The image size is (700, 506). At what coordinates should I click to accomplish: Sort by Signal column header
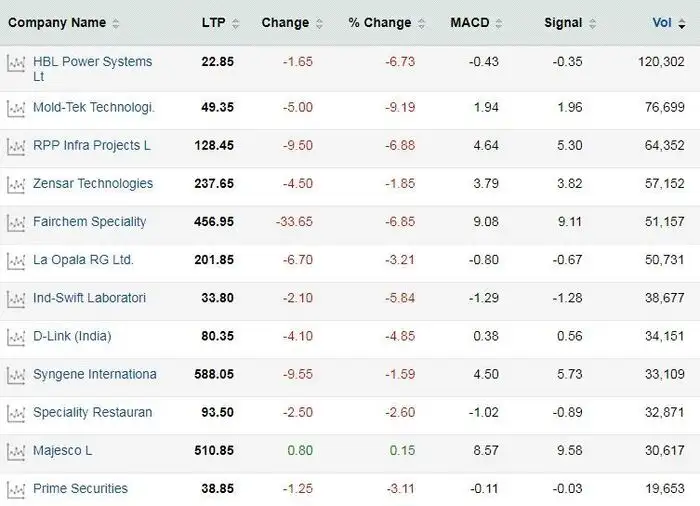point(563,22)
